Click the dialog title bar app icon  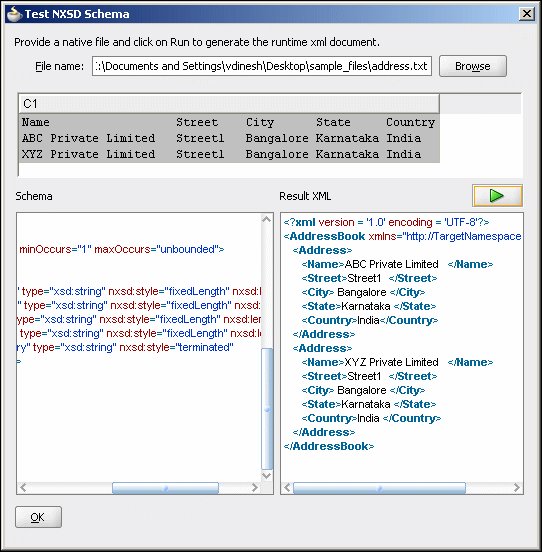14,14
